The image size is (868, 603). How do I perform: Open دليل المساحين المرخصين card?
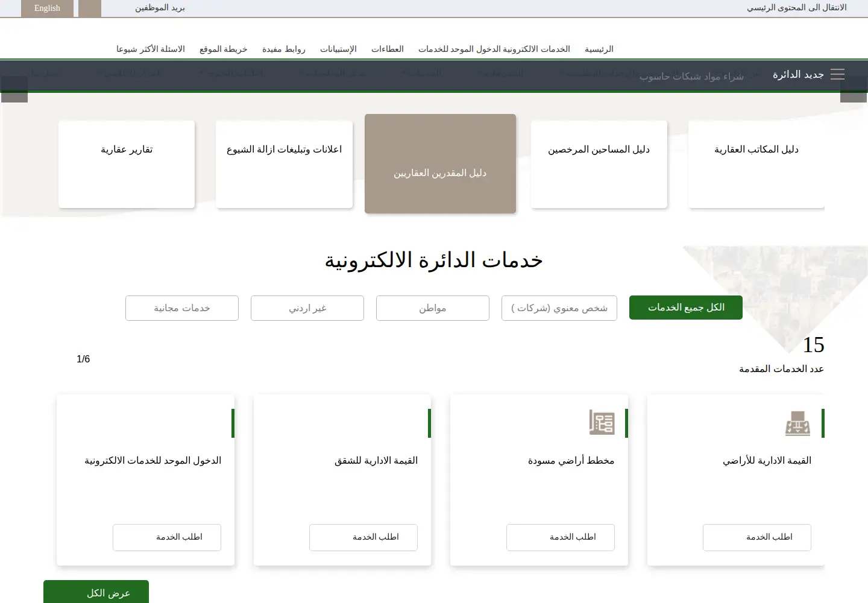click(x=599, y=164)
